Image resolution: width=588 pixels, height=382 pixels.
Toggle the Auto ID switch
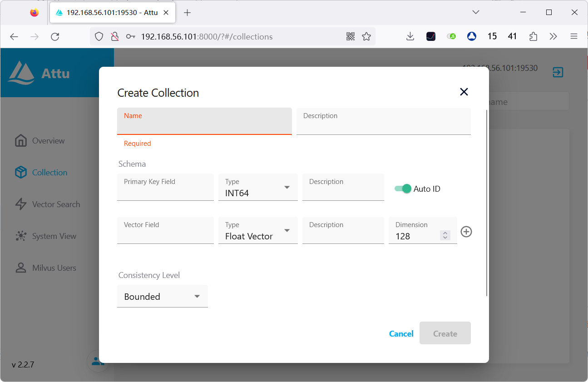403,189
